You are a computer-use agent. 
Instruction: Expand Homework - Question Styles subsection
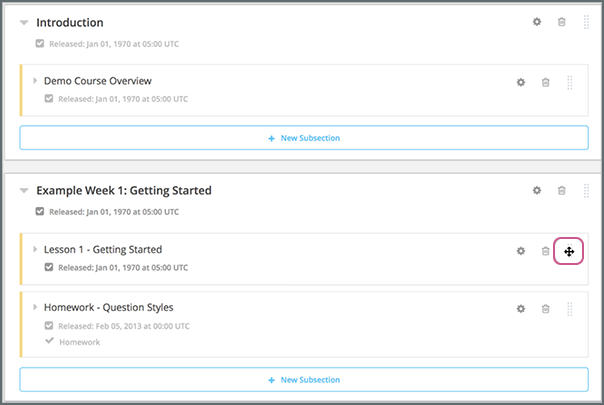[35, 308]
